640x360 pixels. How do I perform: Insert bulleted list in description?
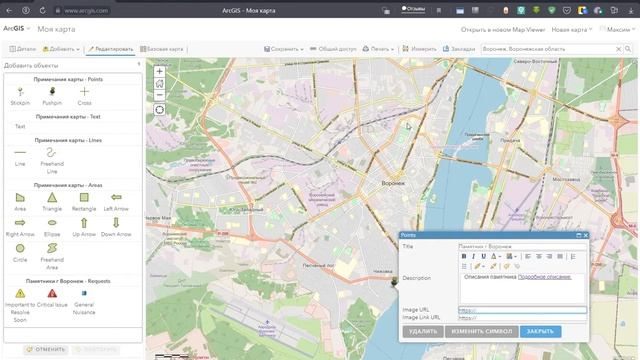tap(464, 266)
